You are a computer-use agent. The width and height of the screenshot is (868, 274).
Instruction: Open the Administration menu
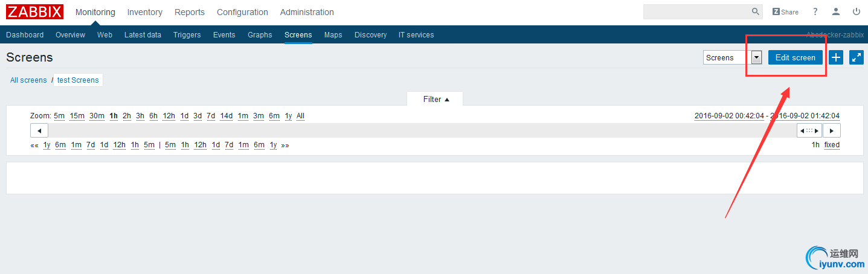point(307,12)
